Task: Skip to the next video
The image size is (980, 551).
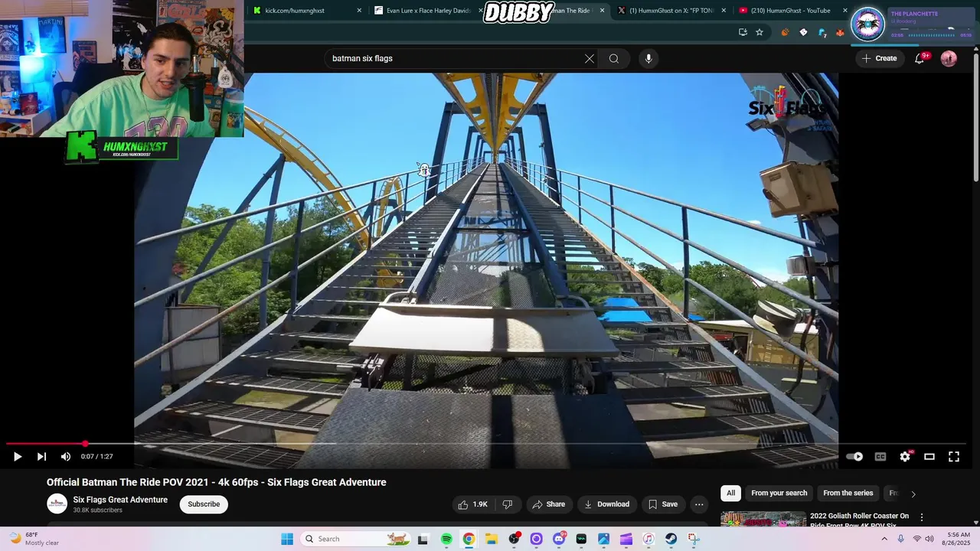Action: point(41,457)
